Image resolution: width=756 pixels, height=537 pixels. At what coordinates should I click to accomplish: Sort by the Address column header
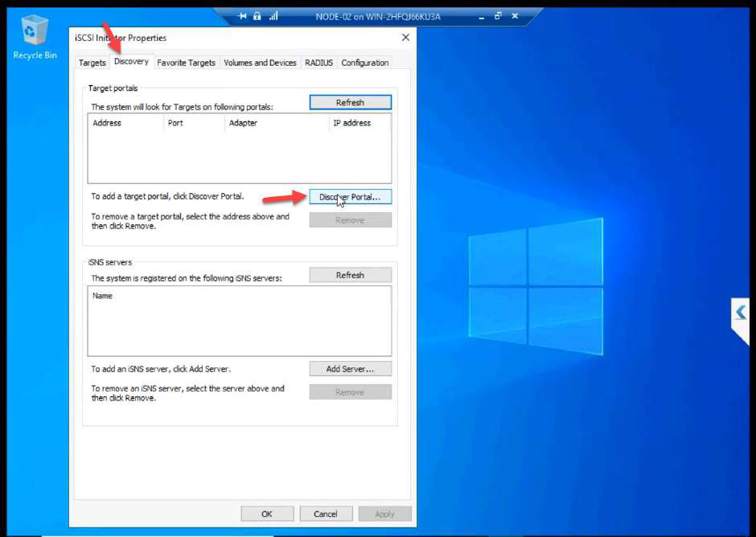126,123
